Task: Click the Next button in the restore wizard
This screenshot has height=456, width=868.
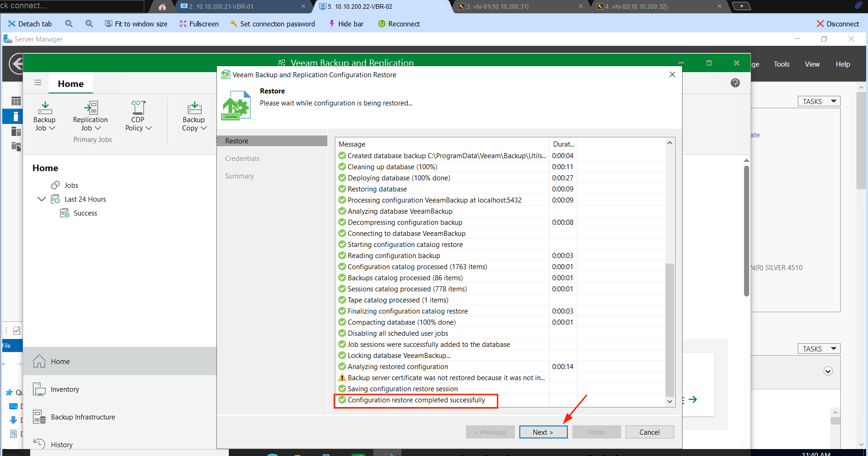Action: [x=543, y=432]
